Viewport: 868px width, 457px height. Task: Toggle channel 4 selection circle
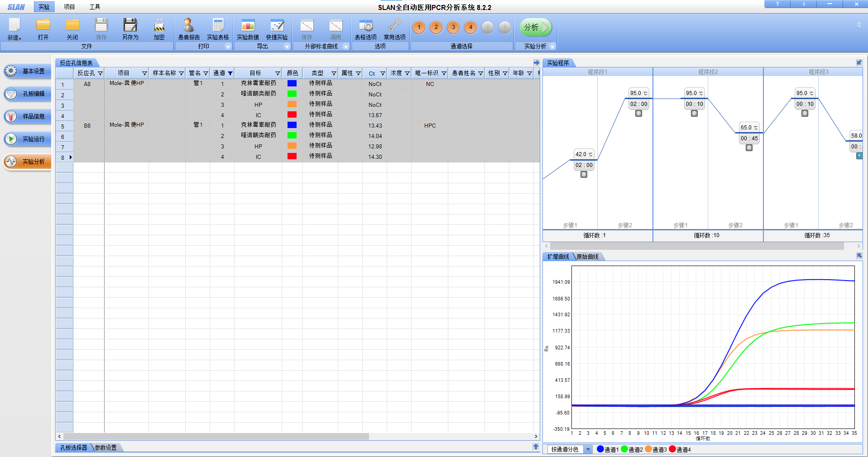click(x=470, y=27)
